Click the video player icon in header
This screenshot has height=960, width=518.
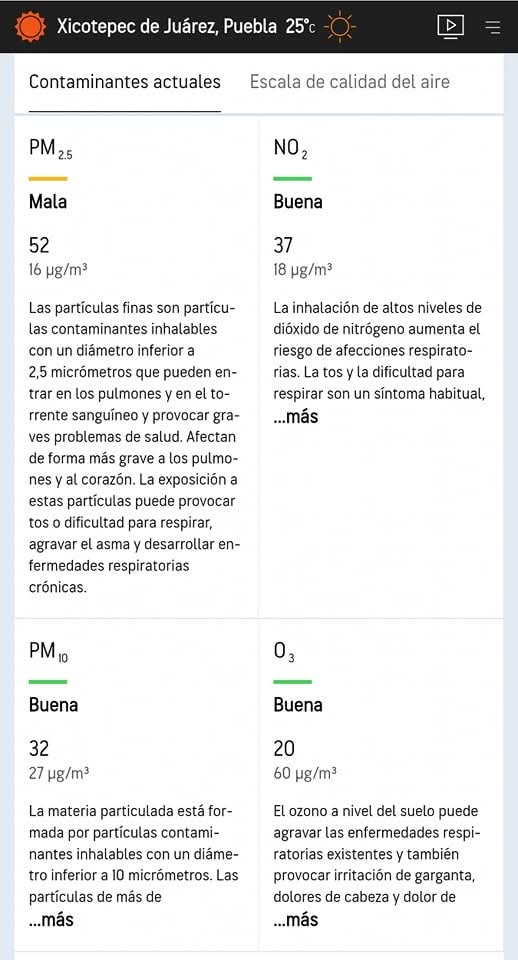(x=450, y=26)
